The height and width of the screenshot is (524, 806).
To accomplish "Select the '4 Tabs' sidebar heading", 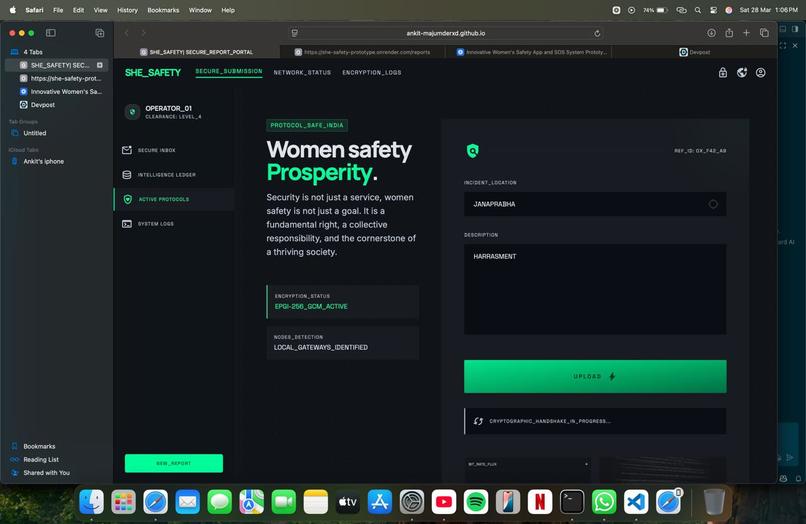I will pyautogui.click(x=33, y=52).
